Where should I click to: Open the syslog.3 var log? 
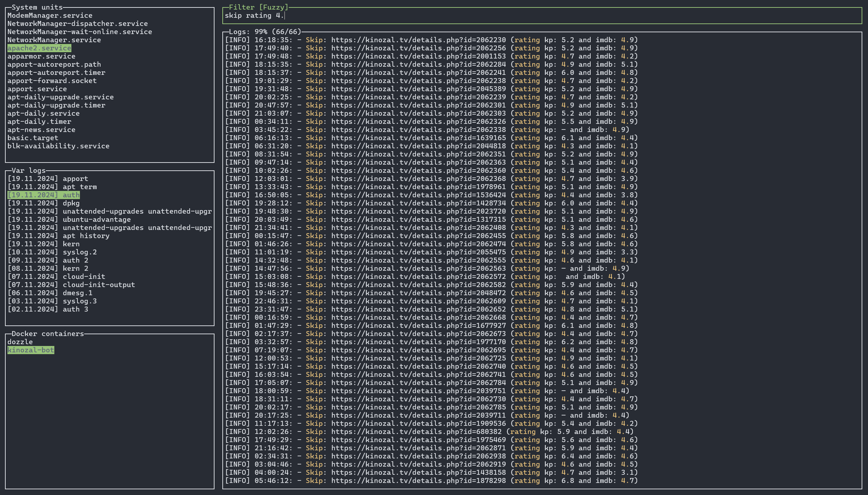(52, 301)
